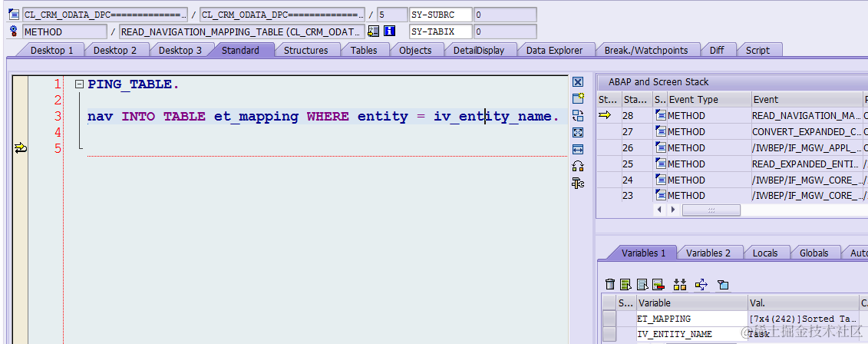
Task: Open the Objects tab
Action: coord(415,50)
